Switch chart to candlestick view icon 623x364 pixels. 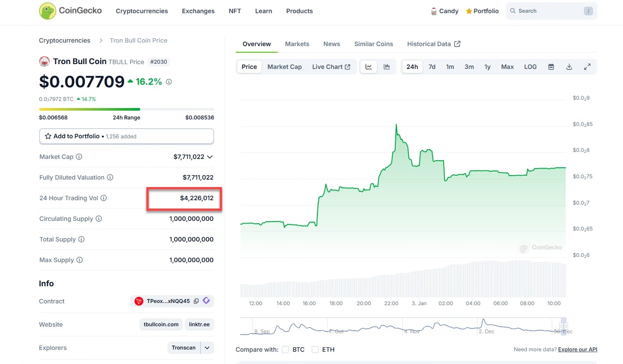(x=387, y=67)
